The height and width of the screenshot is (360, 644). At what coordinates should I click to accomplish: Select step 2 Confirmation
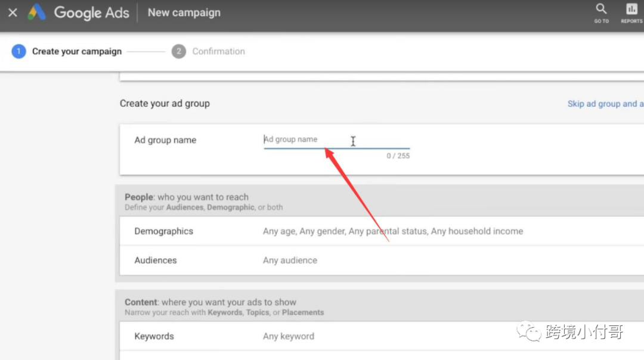208,51
